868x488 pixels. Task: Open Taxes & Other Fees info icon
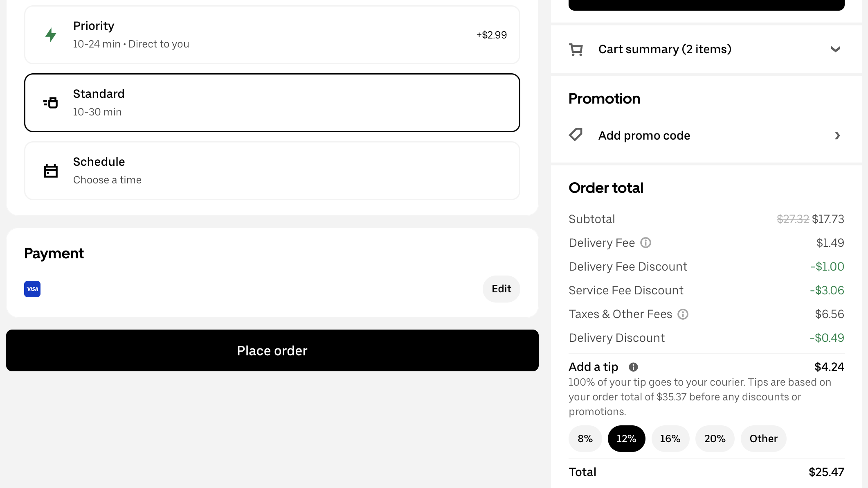pyautogui.click(x=683, y=314)
